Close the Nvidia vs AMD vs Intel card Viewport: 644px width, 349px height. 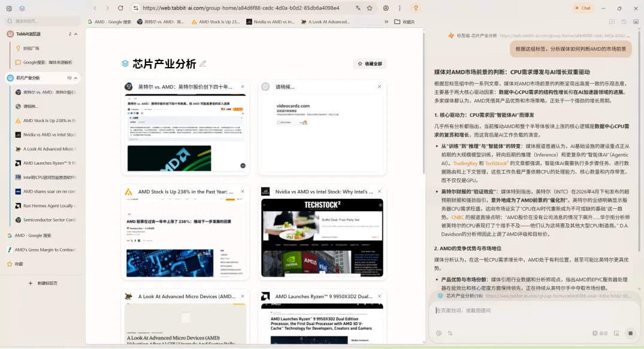point(379,192)
